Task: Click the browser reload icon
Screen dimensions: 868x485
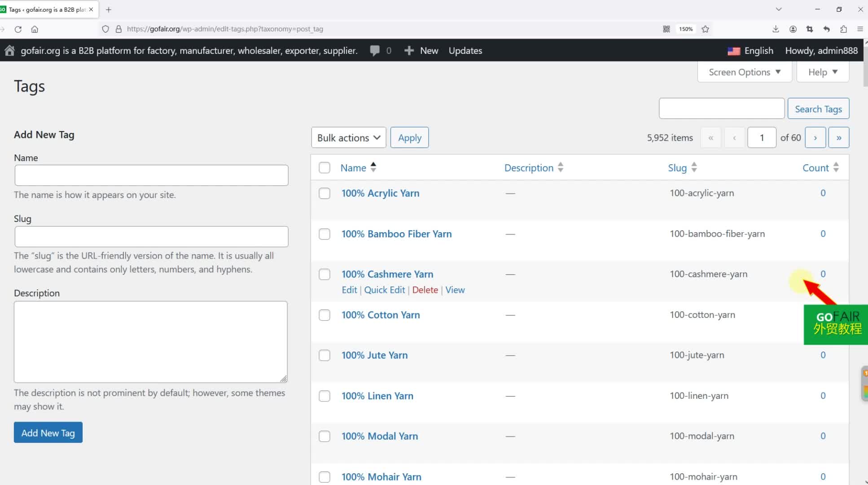Action: 18,29
